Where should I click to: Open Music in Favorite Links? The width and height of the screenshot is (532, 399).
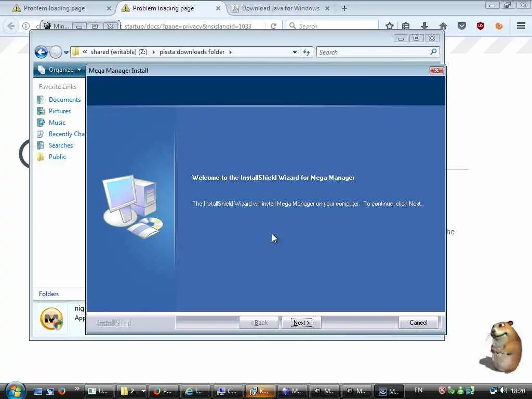(57, 123)
